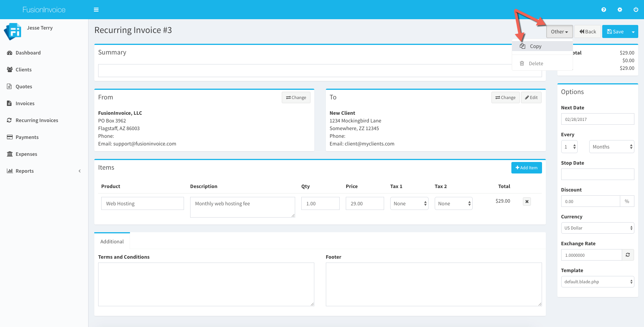Click the Back button
Screen dimensions: 644x327
[588, 32]
